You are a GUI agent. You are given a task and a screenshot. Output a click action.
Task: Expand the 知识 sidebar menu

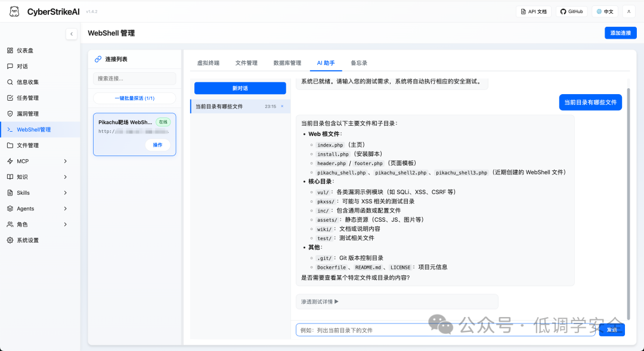pyautogui.click(x=41, y=177)
